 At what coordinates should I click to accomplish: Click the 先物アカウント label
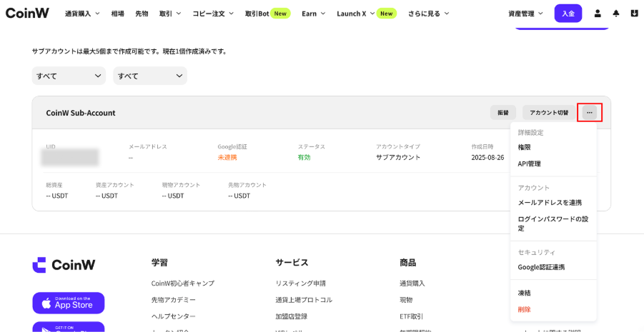[247, 185]
